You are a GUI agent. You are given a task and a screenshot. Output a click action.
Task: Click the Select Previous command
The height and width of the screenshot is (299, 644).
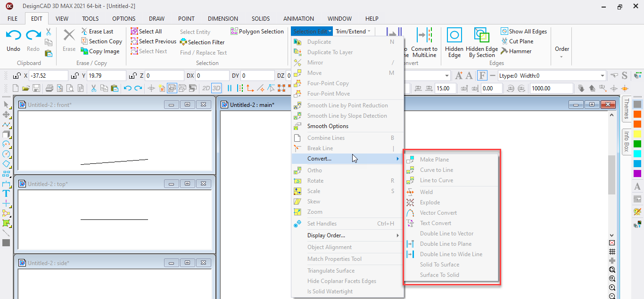click(153, 41)
